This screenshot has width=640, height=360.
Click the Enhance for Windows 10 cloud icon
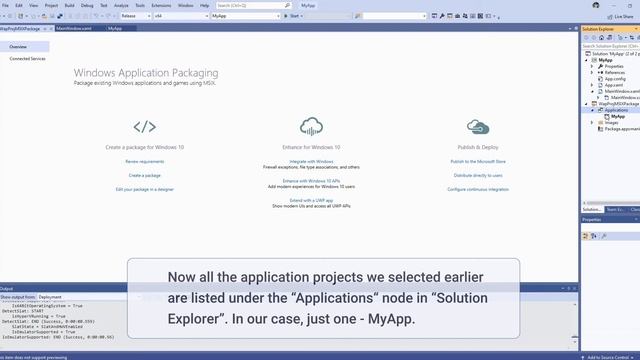coord(311,127)
